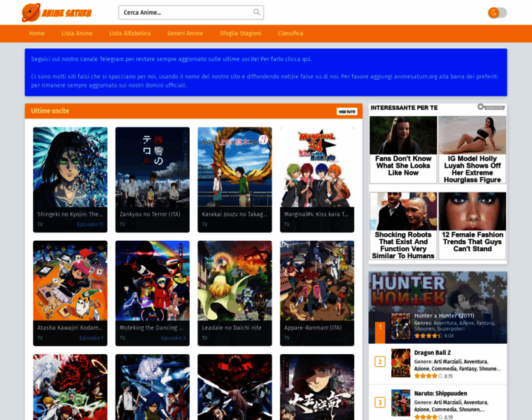Toggle the dark mode switch
The image size is (532, 420).
pyautogui.click(x=498, y=13)
